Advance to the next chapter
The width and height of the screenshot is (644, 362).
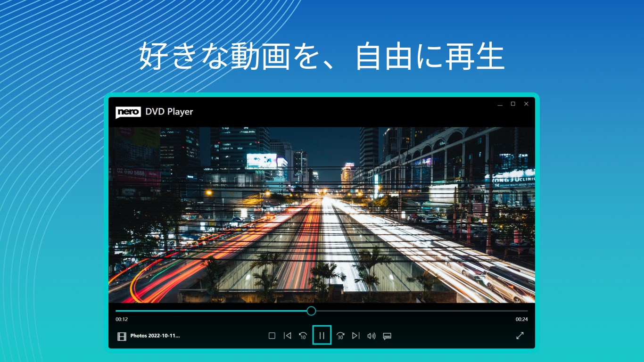pyautogui.click(x=356, y=336)
